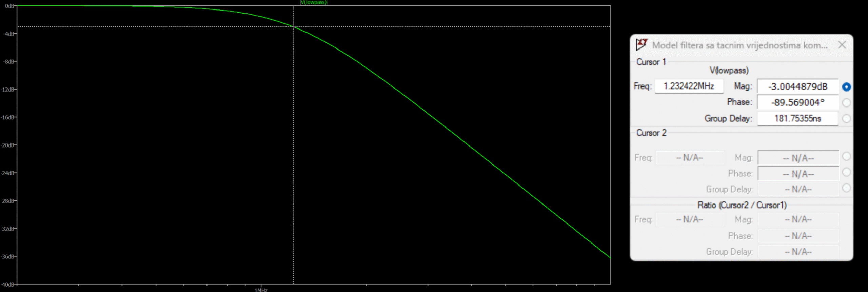Click the Cursor 1 Mag field -3.0044879dB
The height and width of the screenshot is (292, 868).
coord(798,87)
